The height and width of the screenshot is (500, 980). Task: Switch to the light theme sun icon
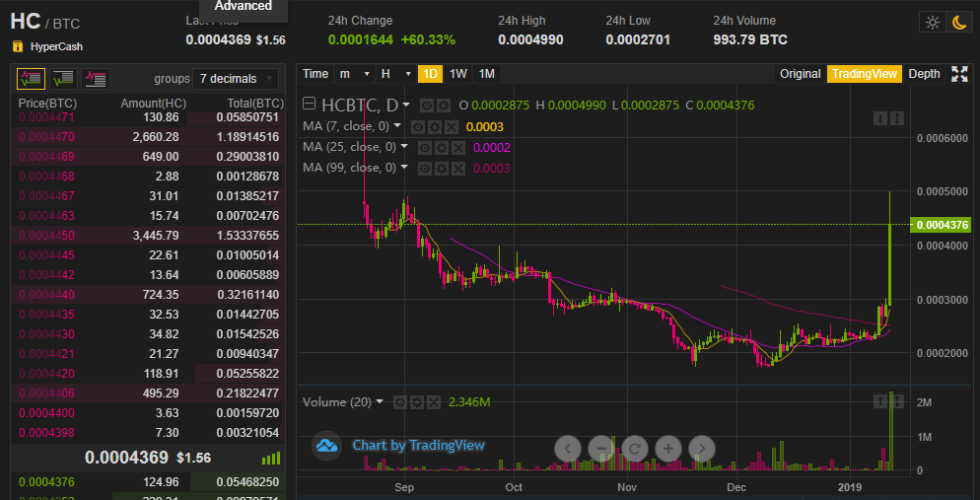pos(931,23)
